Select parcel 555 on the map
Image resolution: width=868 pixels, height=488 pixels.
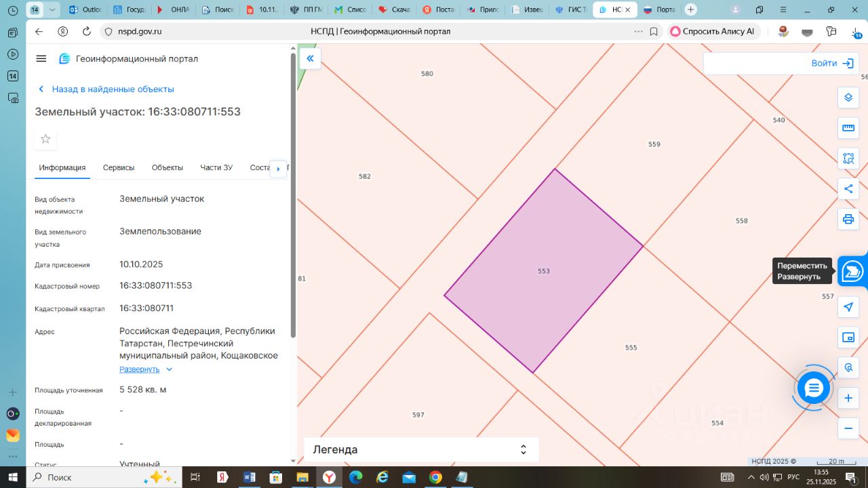coord(631,348)
